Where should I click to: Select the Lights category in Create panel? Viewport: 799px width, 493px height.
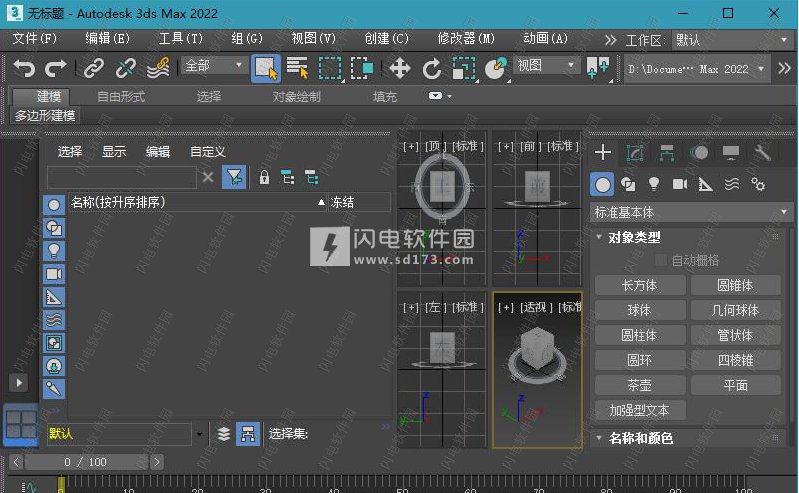click(x=654, y=184)
